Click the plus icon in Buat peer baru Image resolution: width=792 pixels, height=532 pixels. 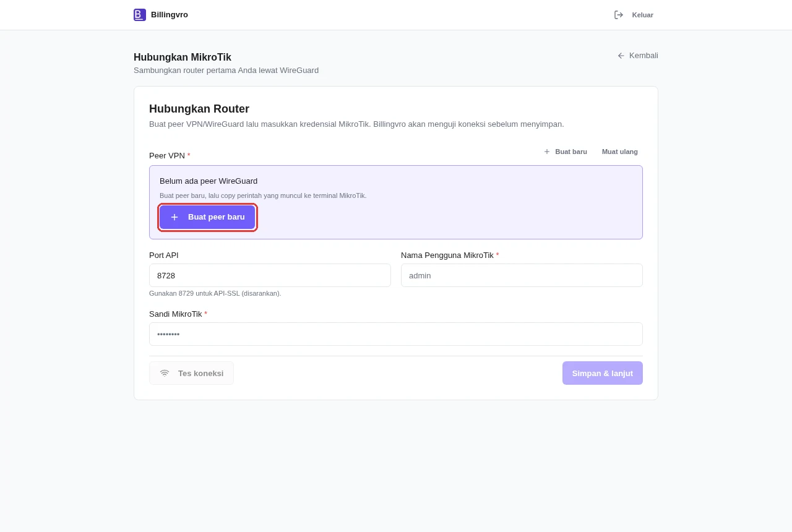point(174,217)
